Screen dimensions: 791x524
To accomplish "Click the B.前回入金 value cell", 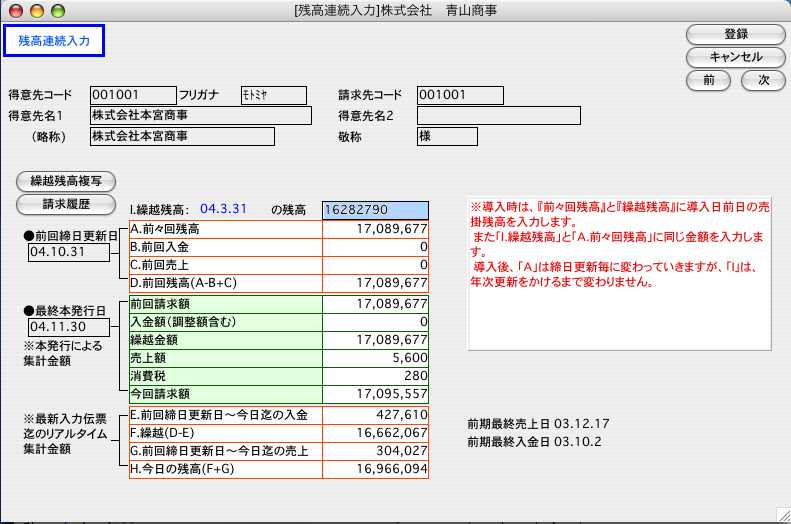I will coord(376,246).
